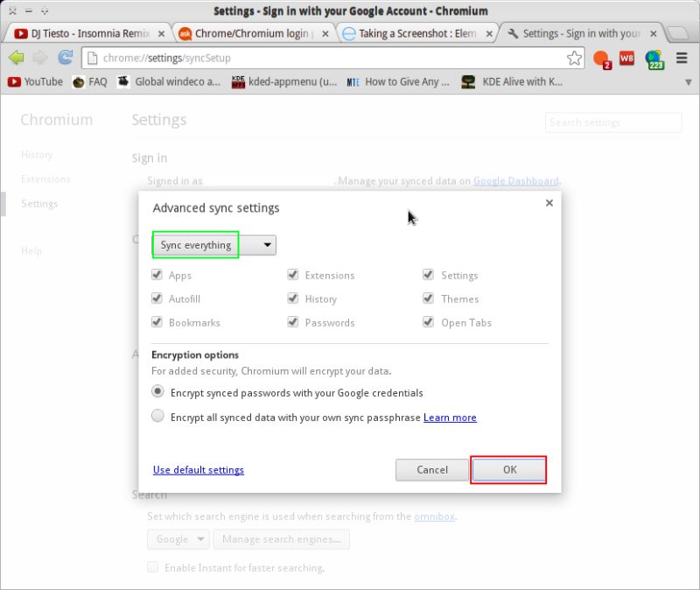Open the Google search engine dropdown
The height and width of the screenshot is (590, 700).
click(x=178, y=539)
